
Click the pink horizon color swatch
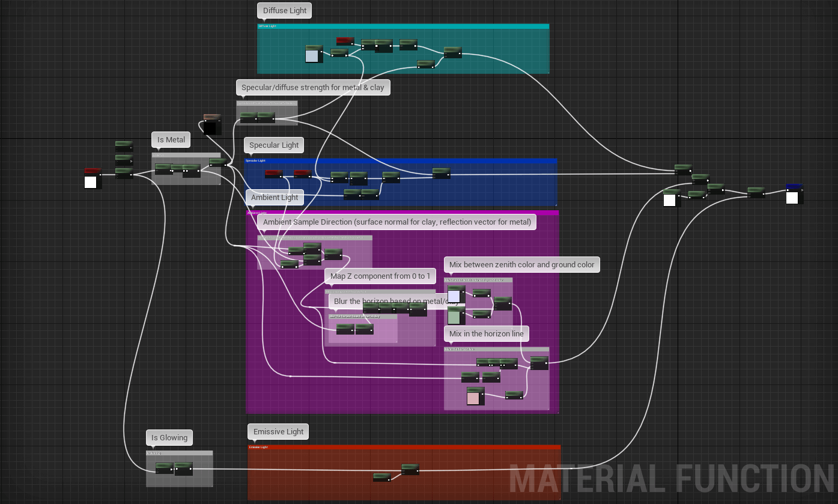coord(475,396)
